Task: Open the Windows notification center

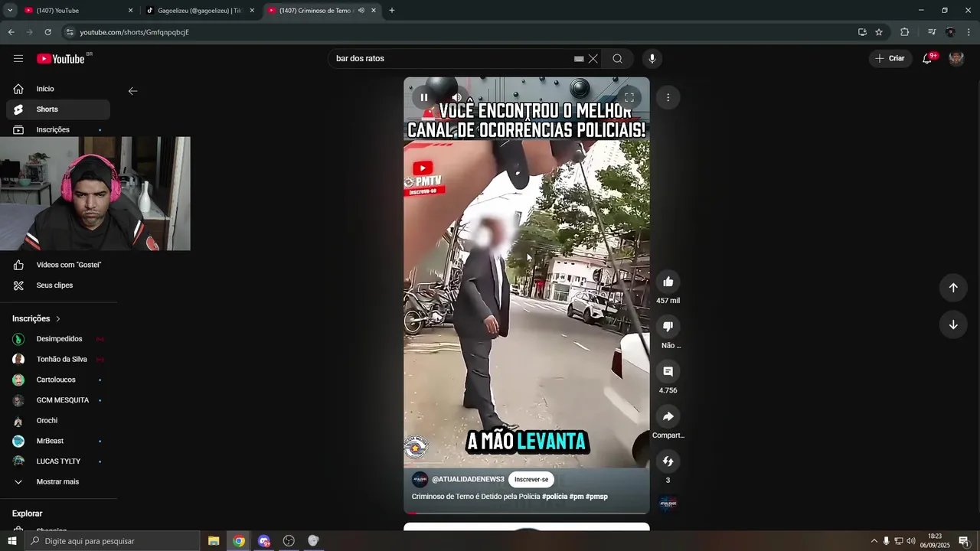Action: point(964,541)
